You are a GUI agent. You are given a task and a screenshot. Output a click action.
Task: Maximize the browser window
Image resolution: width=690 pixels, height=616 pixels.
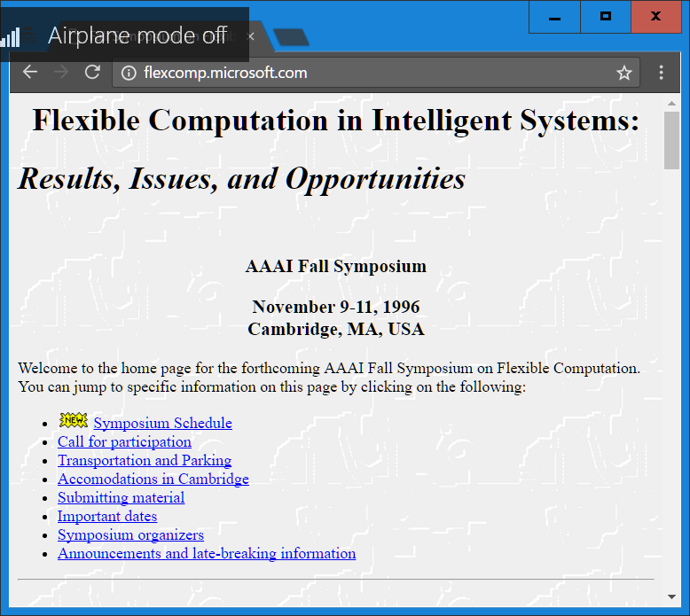tap(606, 17)
